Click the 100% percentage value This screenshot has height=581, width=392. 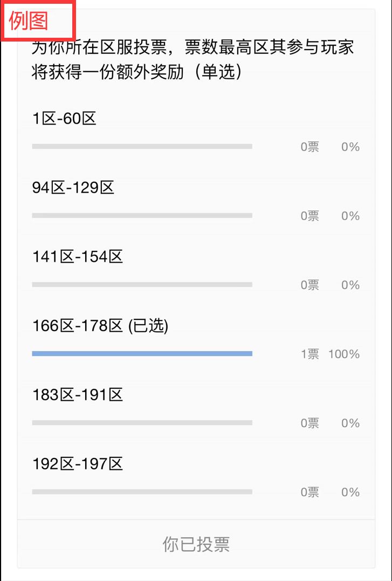click(344, 354)
